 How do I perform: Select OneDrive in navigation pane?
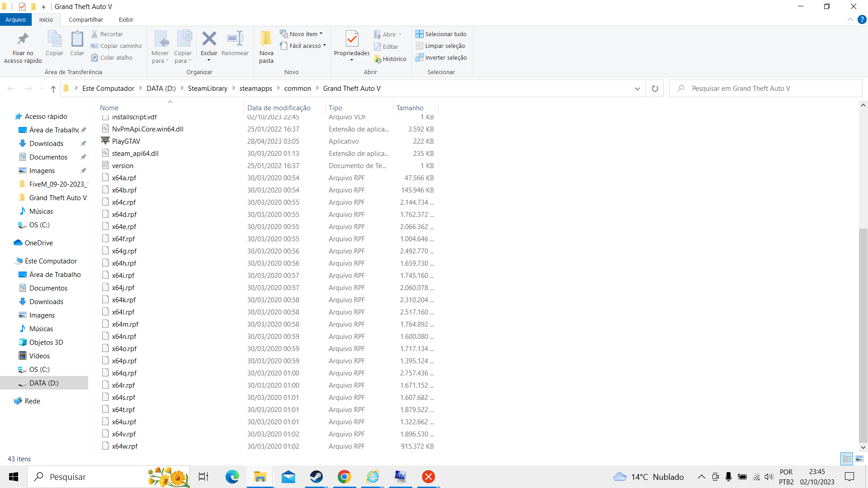(38, 243)
